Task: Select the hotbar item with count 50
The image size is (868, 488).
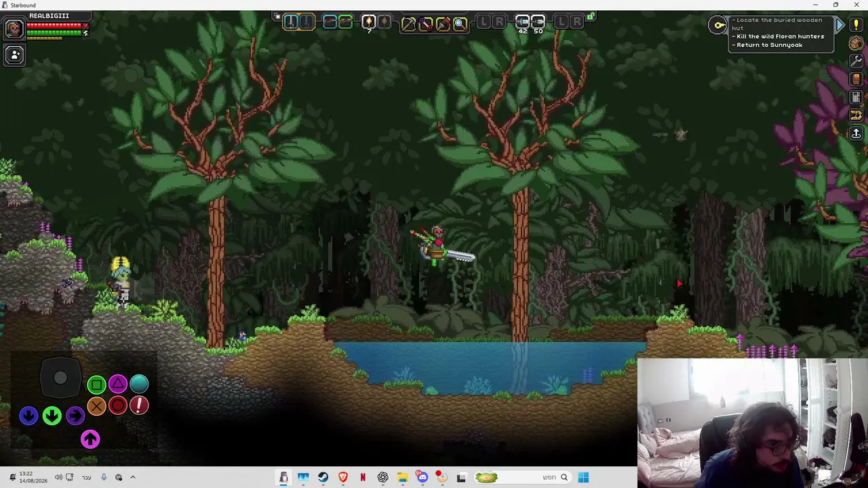Action: click(x=538, y=23)
